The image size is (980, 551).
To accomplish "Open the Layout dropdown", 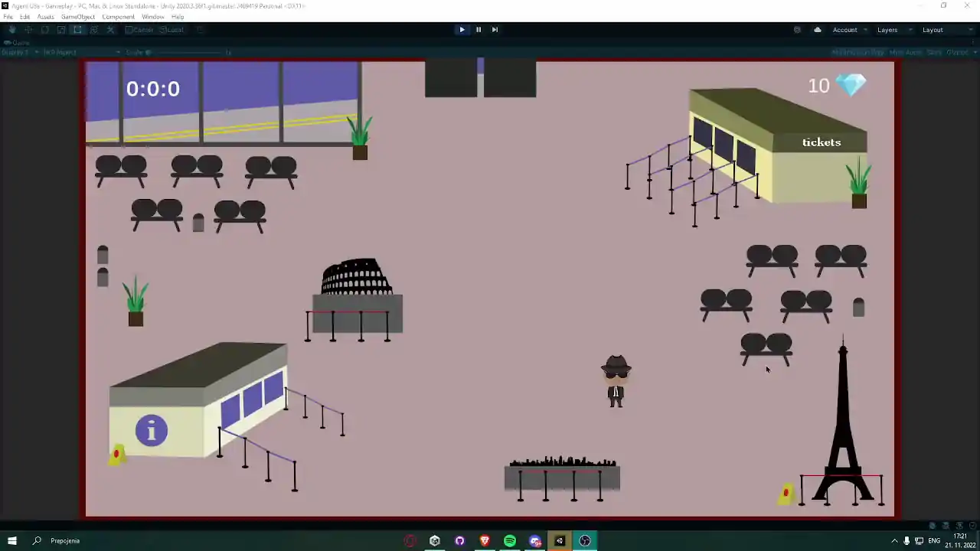I will 946,30.
